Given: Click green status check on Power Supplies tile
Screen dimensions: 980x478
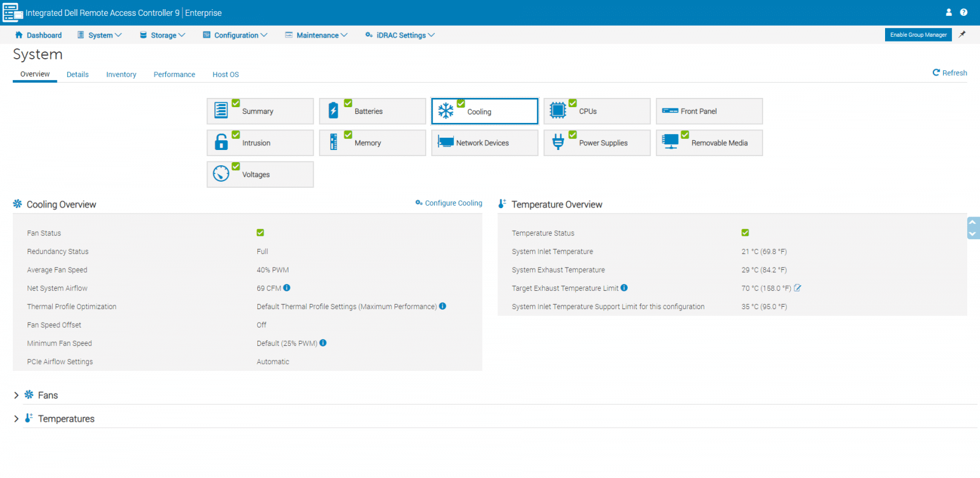Looking at the screenshot, I should click(x=573, y=135).
